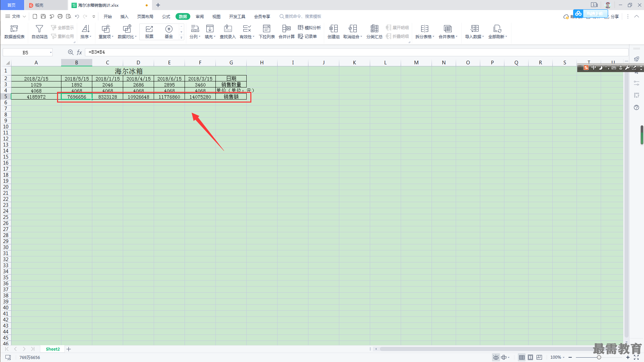Click the help question mark in sidebar

coord(637,108)
